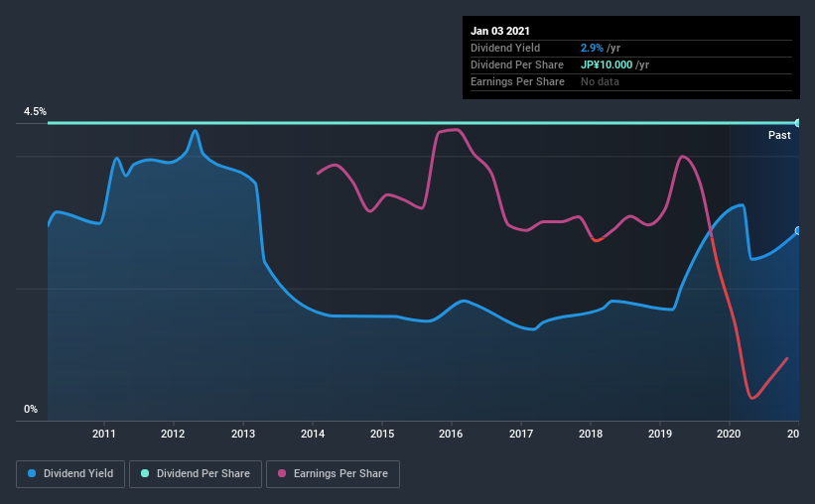
Task: Click the teal Dividend Per Share legend dot
Action: (x=145, y=473)
